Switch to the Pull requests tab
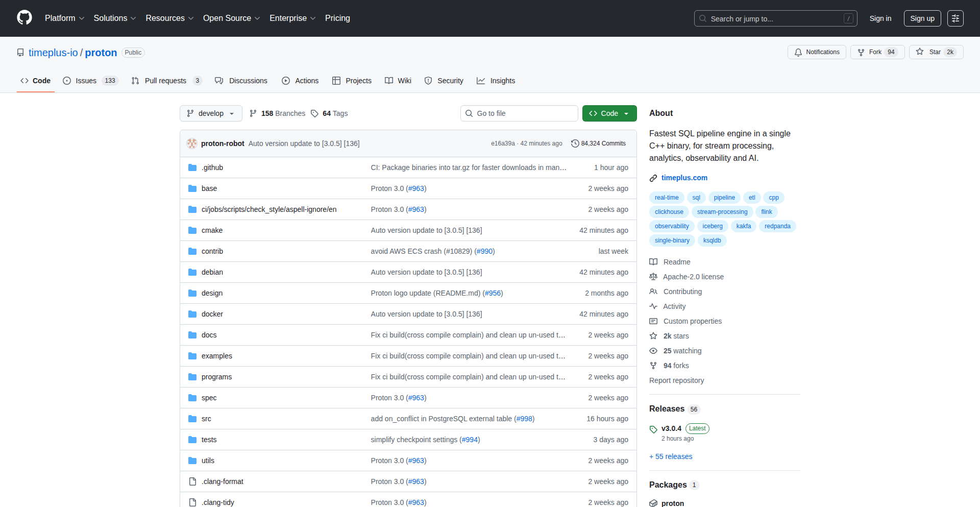 point(165,81)
